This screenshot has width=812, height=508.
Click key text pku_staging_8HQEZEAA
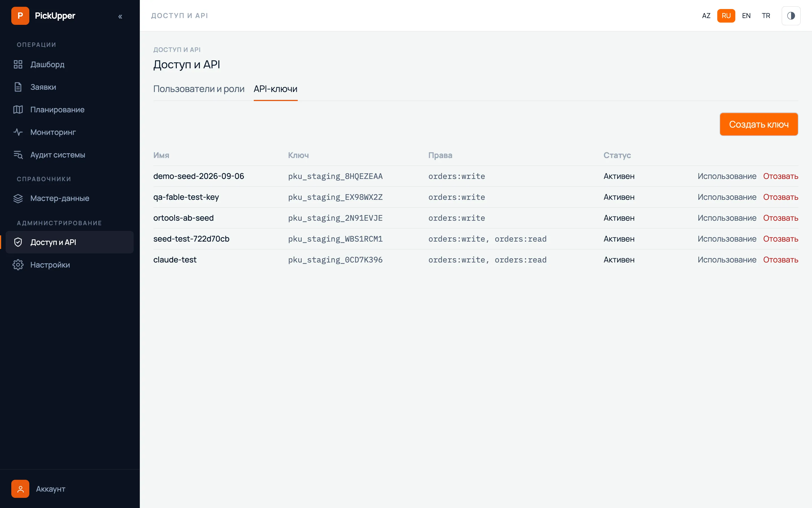pos(335,176)
